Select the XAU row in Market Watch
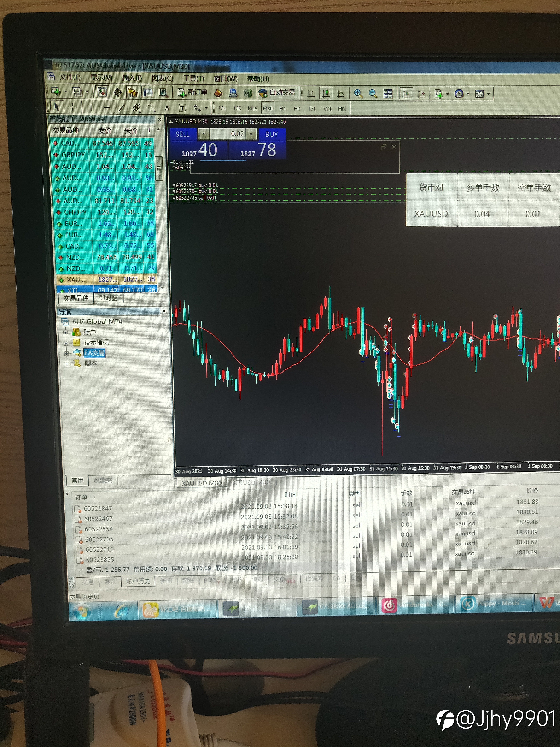Image resolution: width=560 pixels, height=747 pixels. pos(107,279)
